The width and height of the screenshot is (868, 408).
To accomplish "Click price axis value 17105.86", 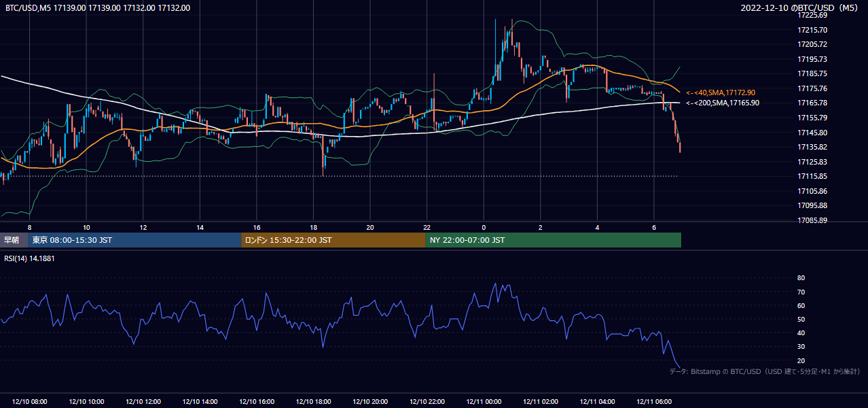I will [x=812, y=191].
